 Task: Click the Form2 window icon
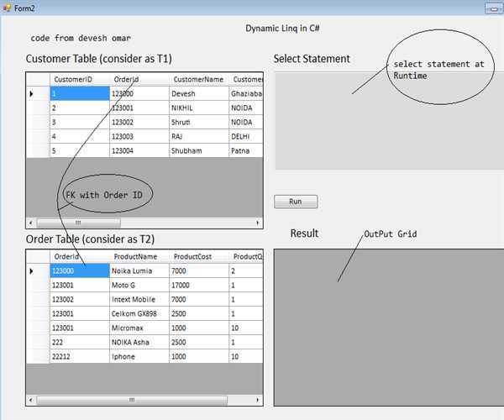7,7
